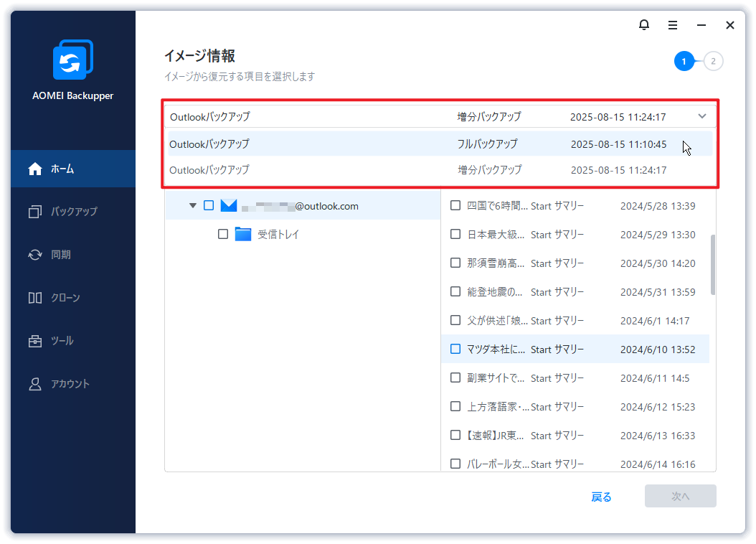Image resolution: width=756 pixels, height=544 pixels.
Task: Click the date 2024/6/1 14:17
Action: coord(655,321)
